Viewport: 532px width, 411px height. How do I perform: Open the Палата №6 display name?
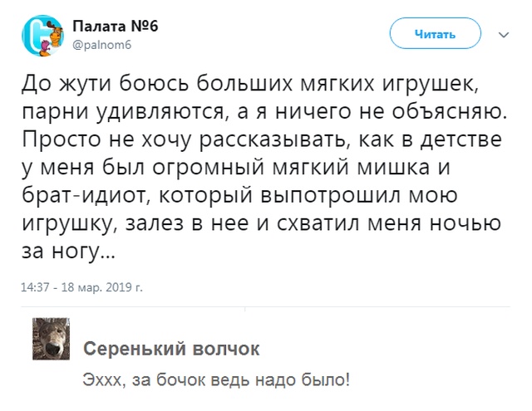pos(121,27)
